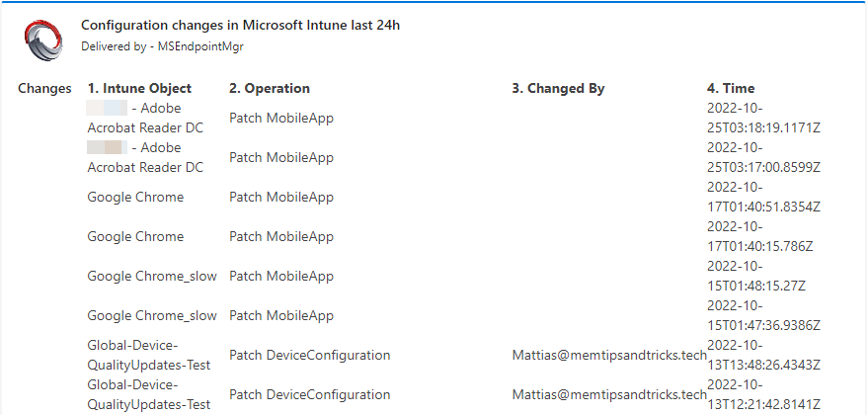Click the 'Delivered by - MSEndpointMgr' subtitle
This screenshot has width=868, height=415.
162,46
